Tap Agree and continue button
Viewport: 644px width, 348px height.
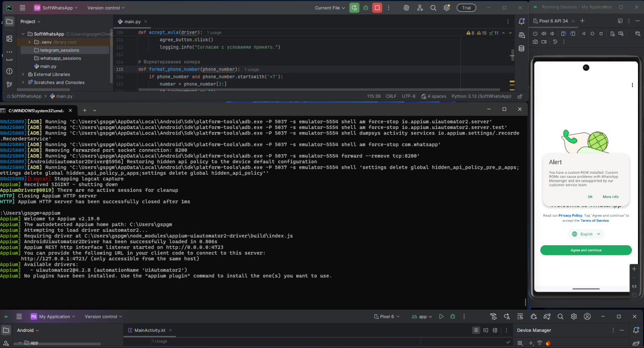click(586, 250)
